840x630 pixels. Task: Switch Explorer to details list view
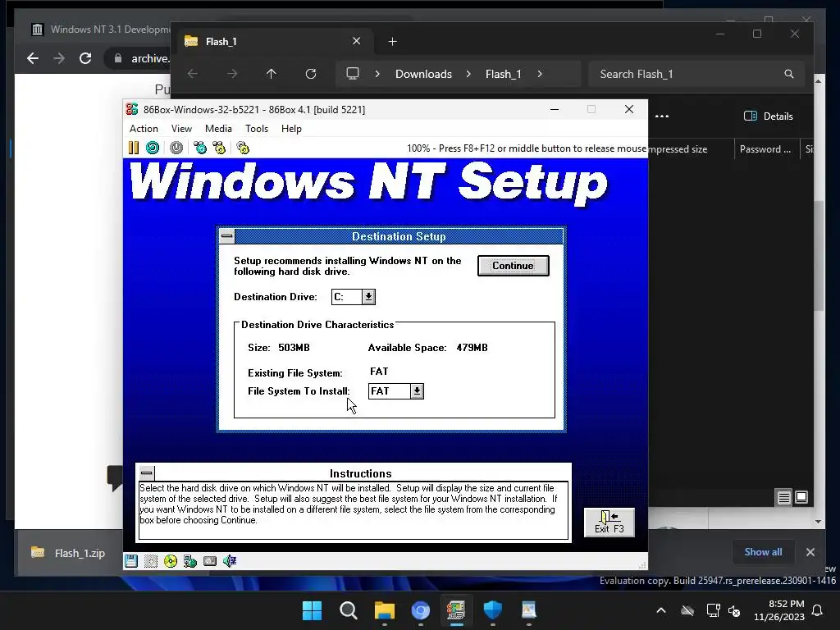pyautogui.click(x=783, y=498)
